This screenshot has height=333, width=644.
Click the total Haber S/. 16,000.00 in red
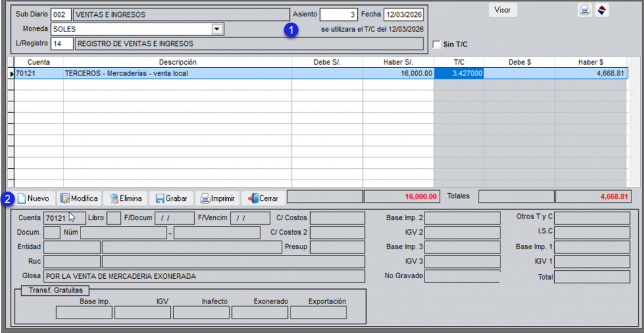point(402,196)
